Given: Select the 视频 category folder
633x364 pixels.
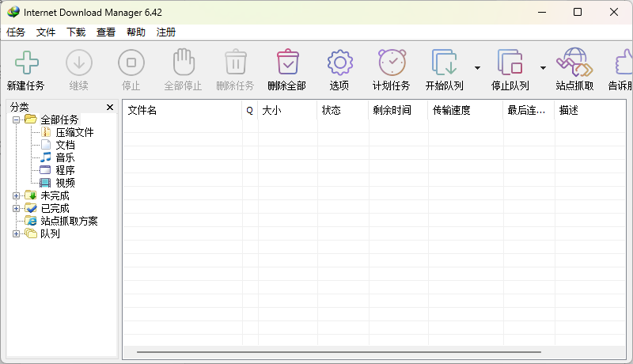Looking at the screenshot, I should pos(65,183).
